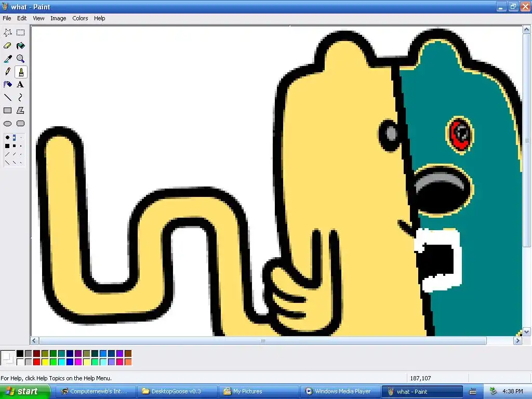Choose the large forward slash brush shape

[7, 154]
